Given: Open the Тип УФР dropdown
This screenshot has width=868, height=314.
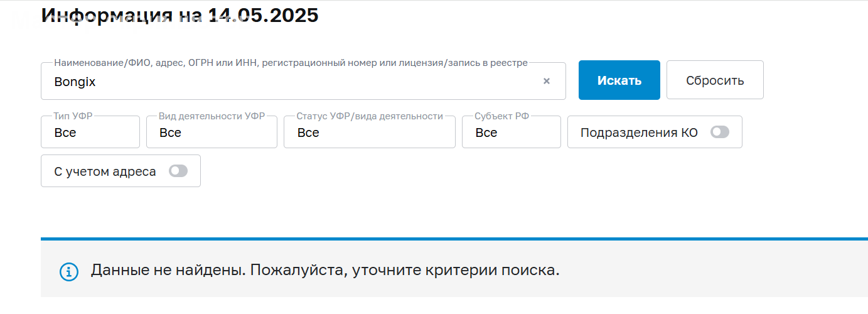Looking at the screenshot, I should (90, 133).
